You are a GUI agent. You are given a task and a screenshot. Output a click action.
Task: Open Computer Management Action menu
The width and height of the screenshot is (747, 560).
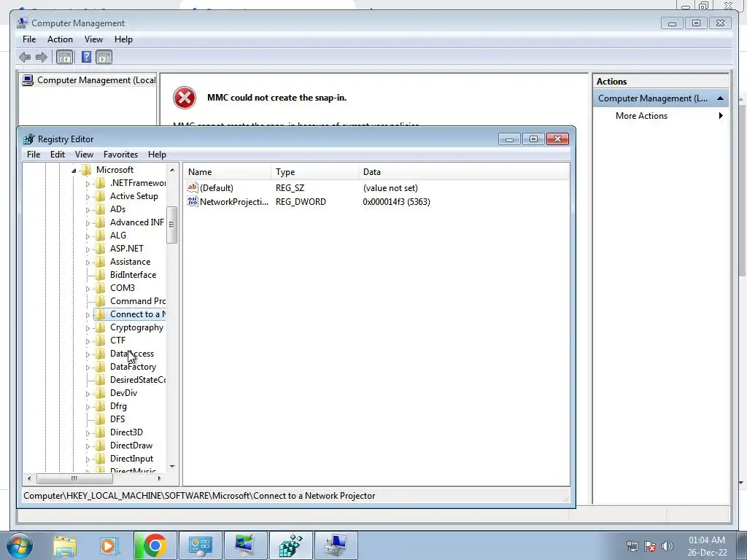click(60, 39)
